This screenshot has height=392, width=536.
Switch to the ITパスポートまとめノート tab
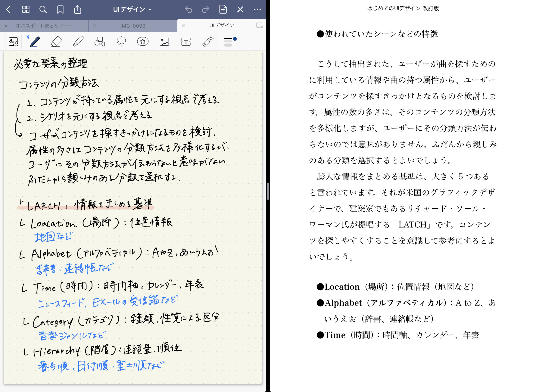pyautogui.click(x=44, y=26)
